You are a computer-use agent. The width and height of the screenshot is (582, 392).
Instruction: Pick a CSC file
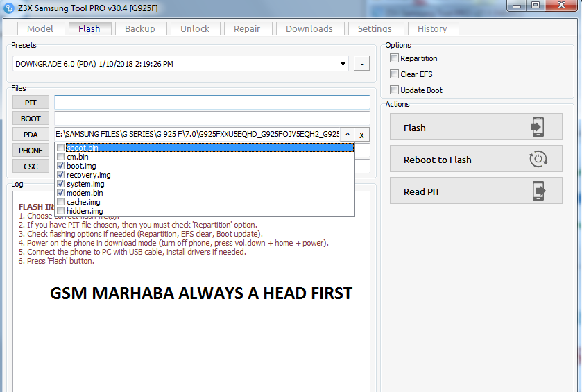coord(31,167)
